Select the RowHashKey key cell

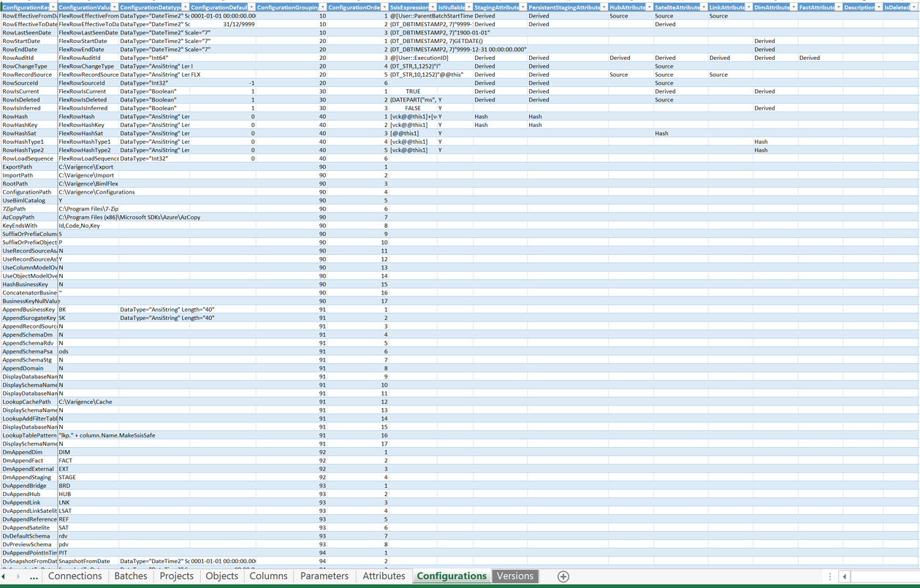pos(28,125)
